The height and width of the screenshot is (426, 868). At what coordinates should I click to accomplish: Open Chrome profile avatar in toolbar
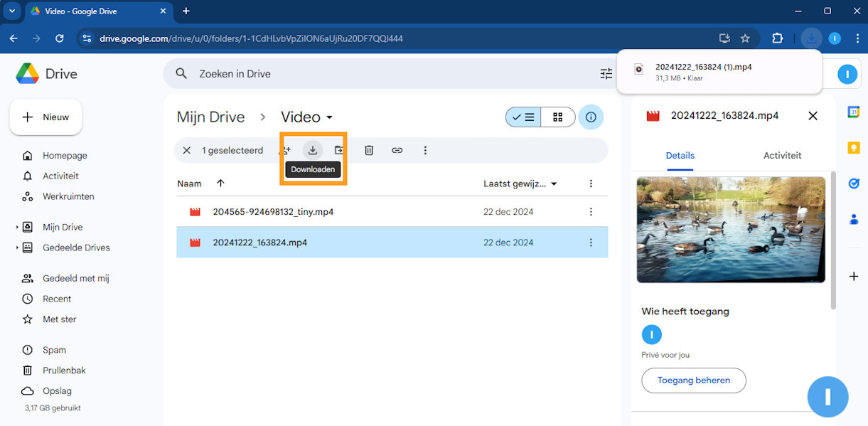tap(835, 38)
